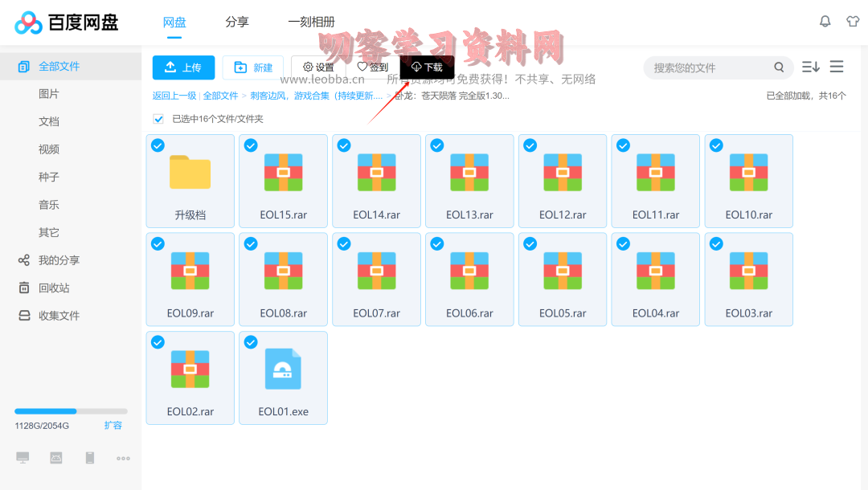Select the desktop client download icon

pyautogui.click(x=22, y=457)
